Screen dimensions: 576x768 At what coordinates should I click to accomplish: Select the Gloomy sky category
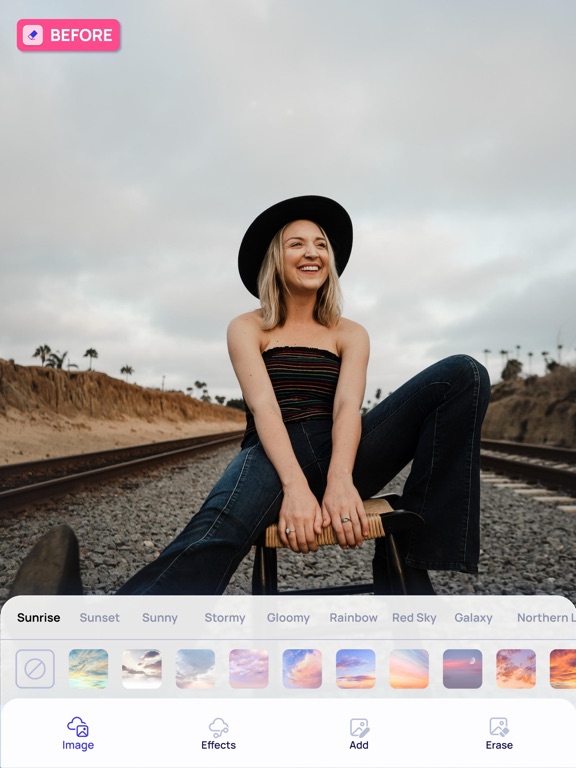click(x=288, y=618)
